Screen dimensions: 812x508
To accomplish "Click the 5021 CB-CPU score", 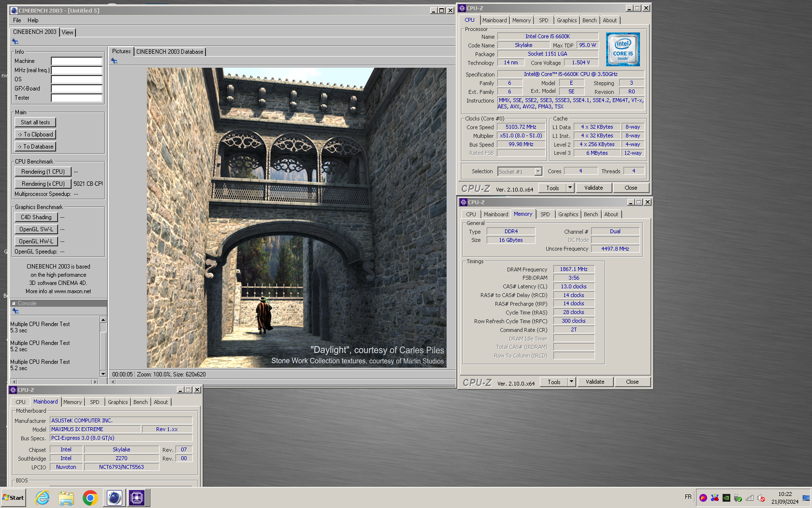I will tap(88, 184).
